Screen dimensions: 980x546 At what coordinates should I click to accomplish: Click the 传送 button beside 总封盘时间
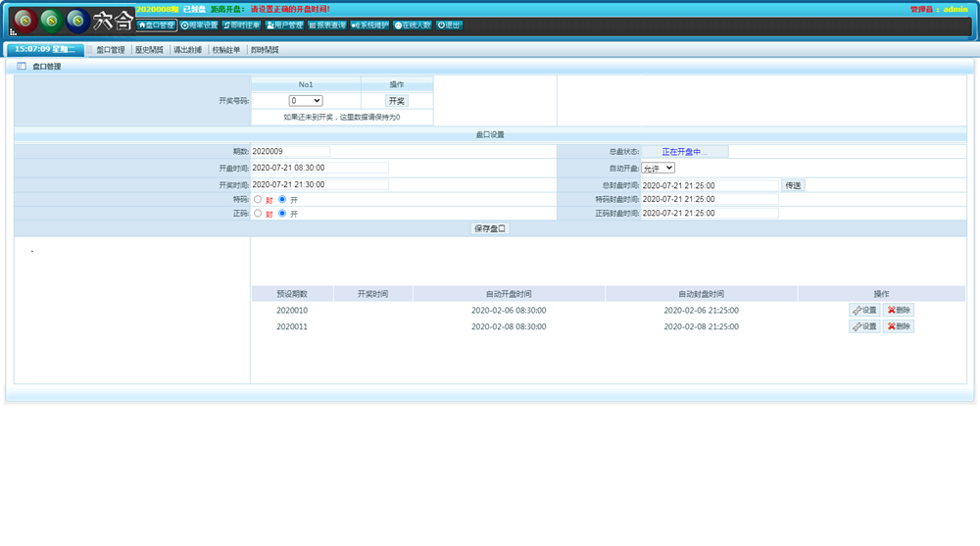[x=793, y=185]
